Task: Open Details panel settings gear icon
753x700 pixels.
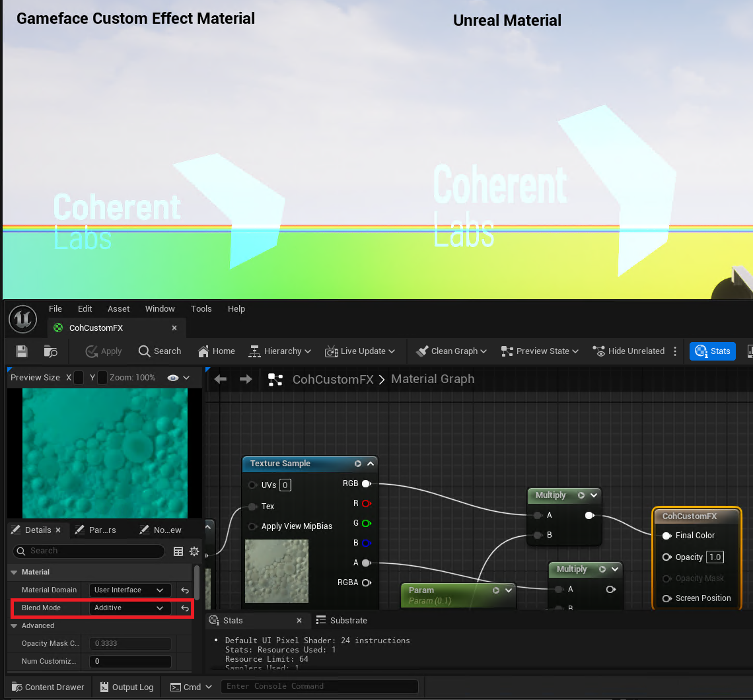Action: tap(194, 551)
